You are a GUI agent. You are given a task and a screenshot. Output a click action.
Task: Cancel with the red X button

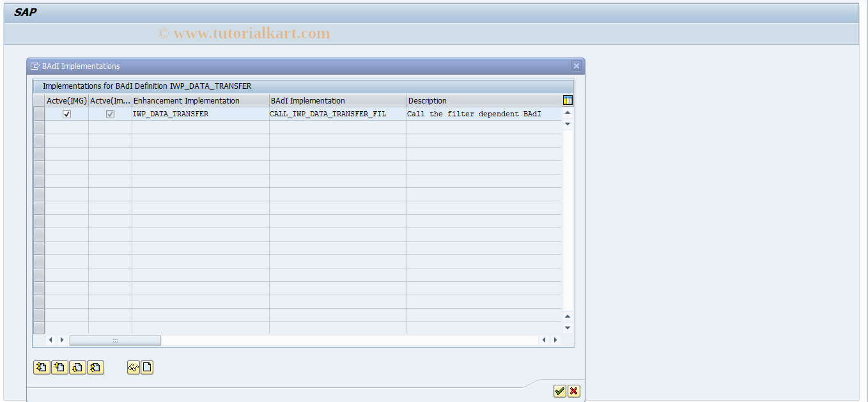574,391
